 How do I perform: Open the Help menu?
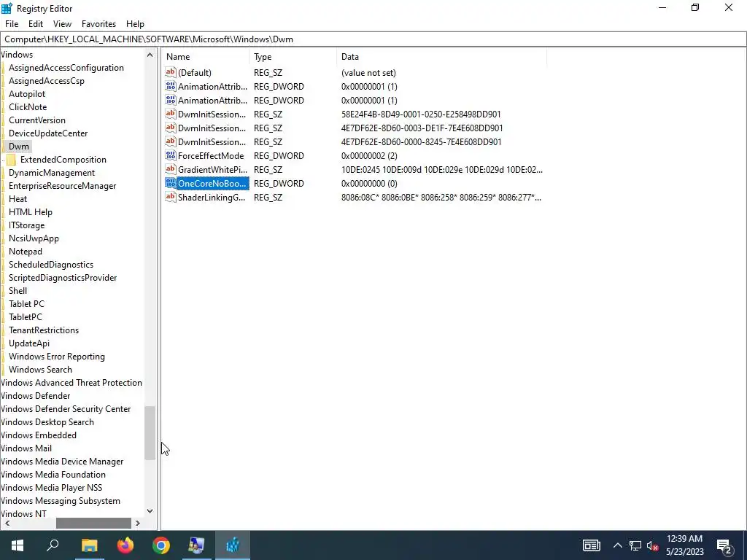(x=135, y=24)
